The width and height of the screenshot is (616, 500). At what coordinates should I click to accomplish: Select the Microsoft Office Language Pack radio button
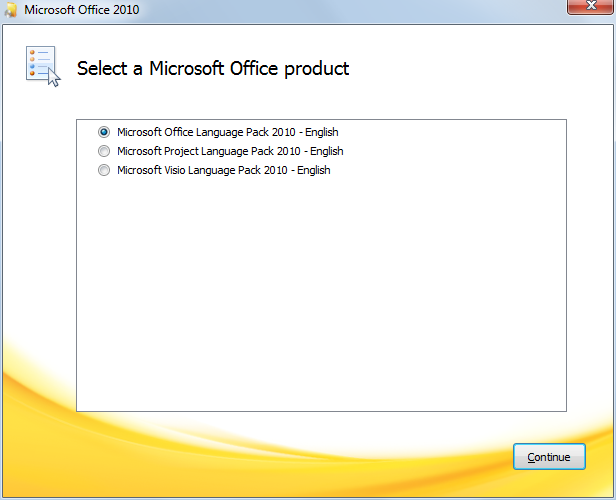[x=104, y=132]
